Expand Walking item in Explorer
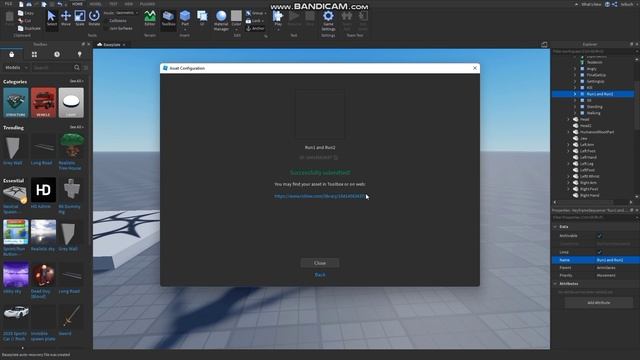The width and height of the screenshot is (640, 360). pos(575,113)
